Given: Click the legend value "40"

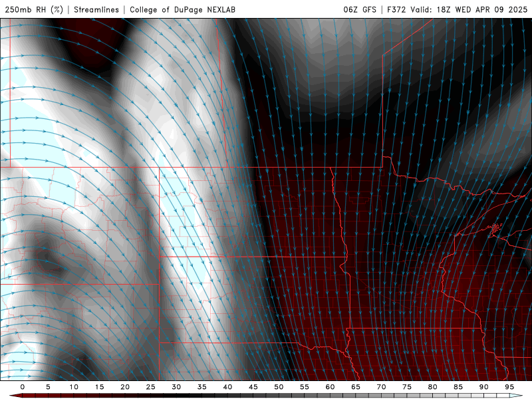Looking at the screenshot, I should (x=227, y=387).
